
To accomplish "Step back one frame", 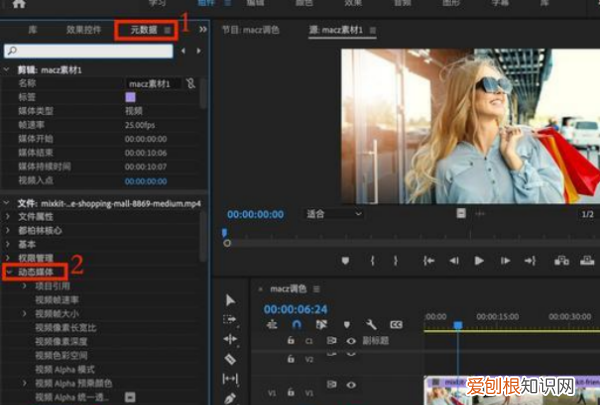I will point(454,261).
